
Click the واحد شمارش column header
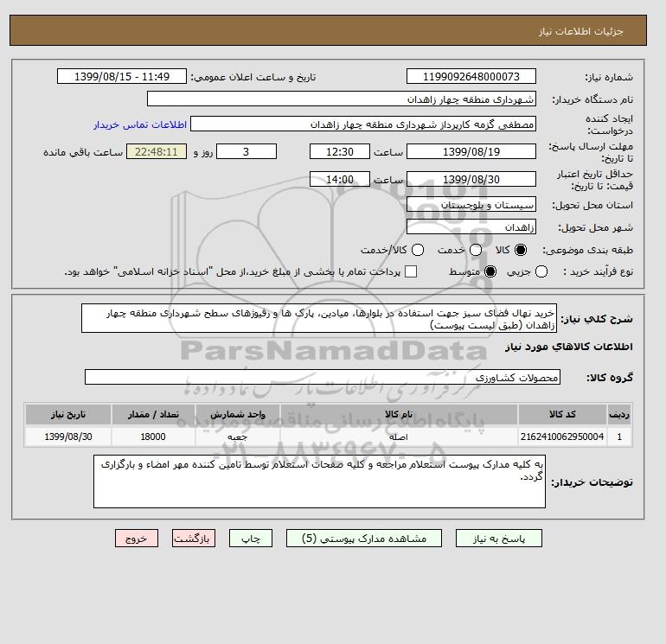click(x=238, y=414)
